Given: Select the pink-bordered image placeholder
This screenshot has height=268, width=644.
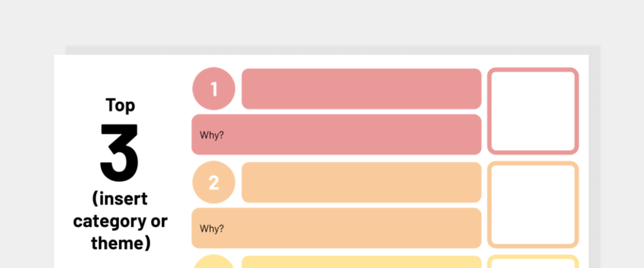Looking at the screenshot, I should [533, 111].
